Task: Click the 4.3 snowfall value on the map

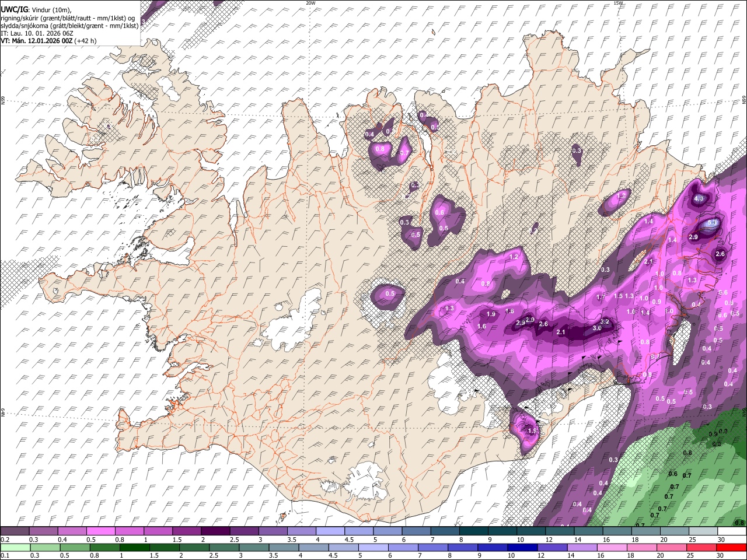Action: click(699, 198)
